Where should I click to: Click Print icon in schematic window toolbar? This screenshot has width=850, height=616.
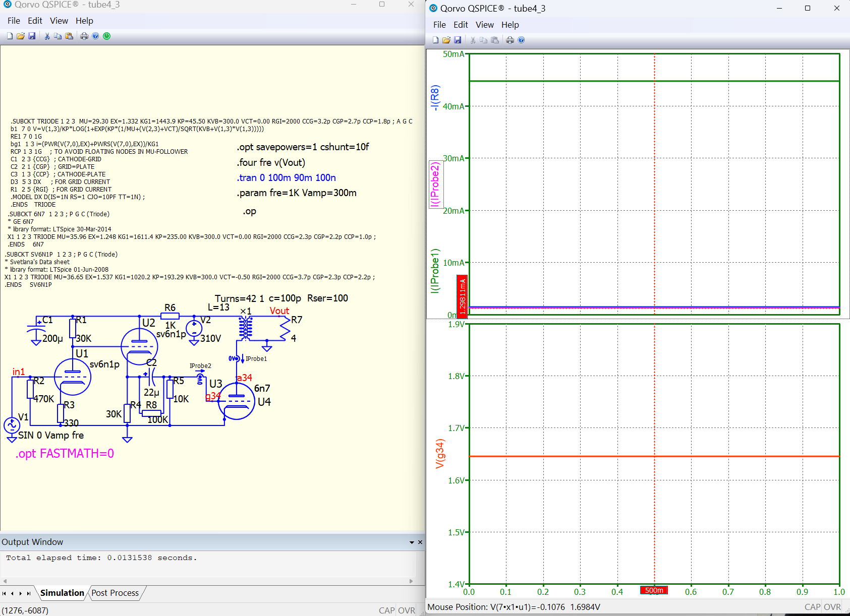pos(84,36)
